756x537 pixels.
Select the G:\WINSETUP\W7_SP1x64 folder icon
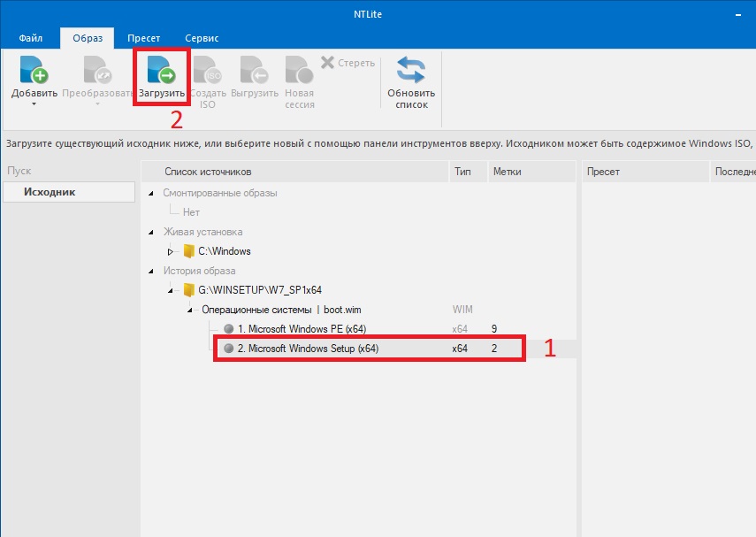(x=189, y=290)
